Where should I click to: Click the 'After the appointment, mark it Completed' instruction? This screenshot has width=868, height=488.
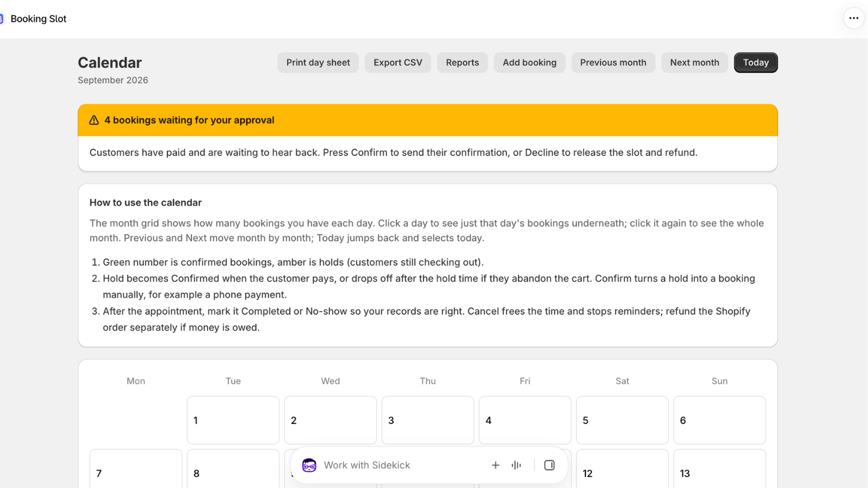tap(426, 319)
